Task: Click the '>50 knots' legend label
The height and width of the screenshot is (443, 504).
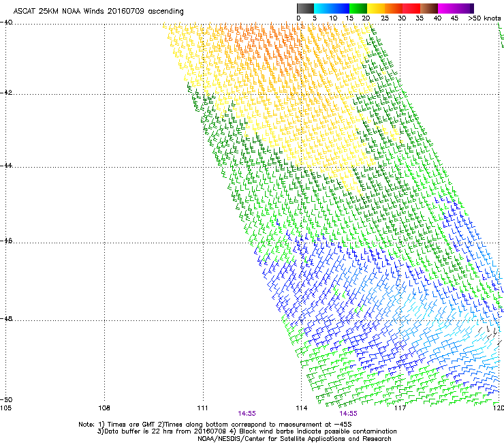Action: click(484, 18)
